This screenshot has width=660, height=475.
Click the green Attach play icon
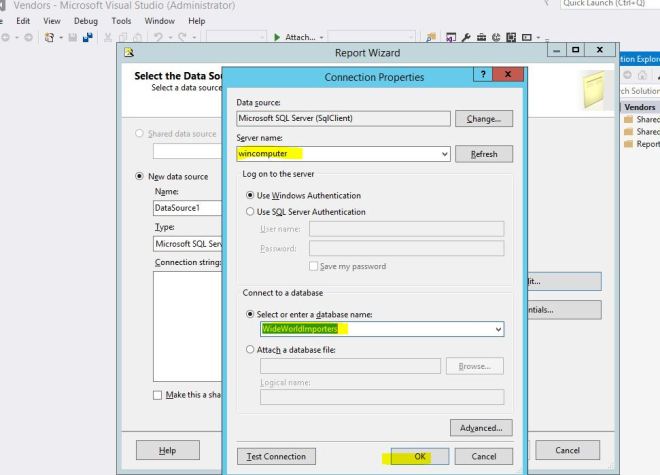coord(277,37)
